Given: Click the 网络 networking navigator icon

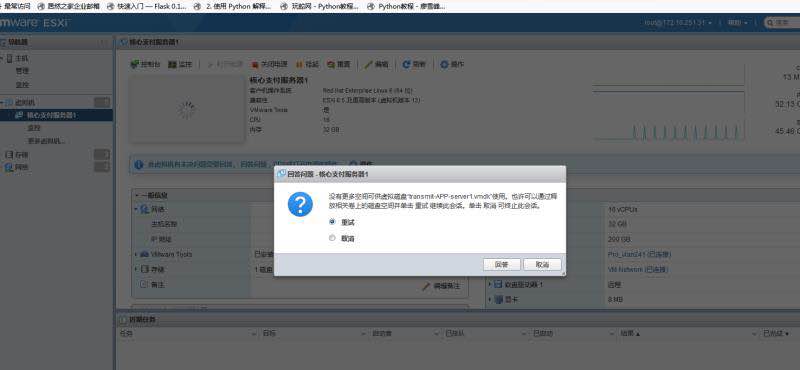Looking at the screenshot, I should (9, 167).
